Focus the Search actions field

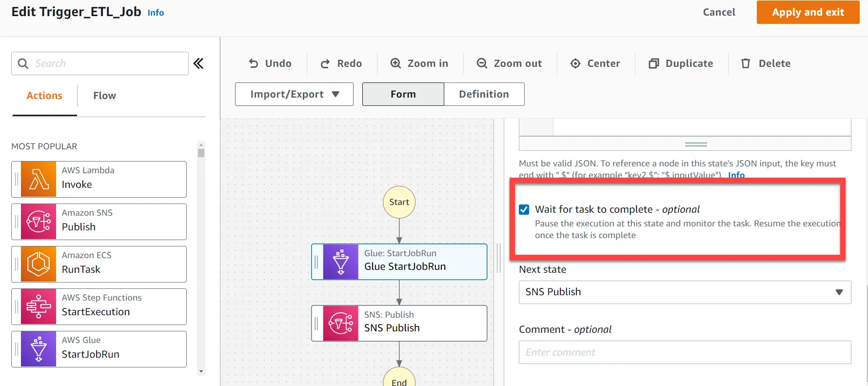(100, 63)
